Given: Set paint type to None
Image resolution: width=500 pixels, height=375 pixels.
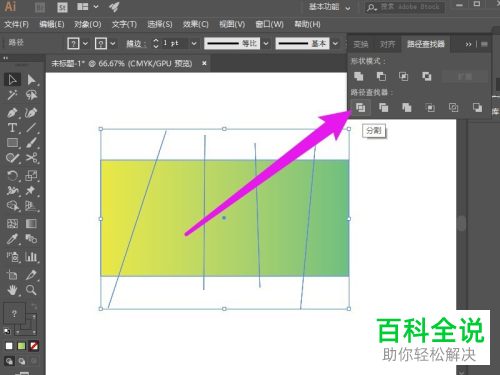Looking at the screenshot, I should 34,346.
